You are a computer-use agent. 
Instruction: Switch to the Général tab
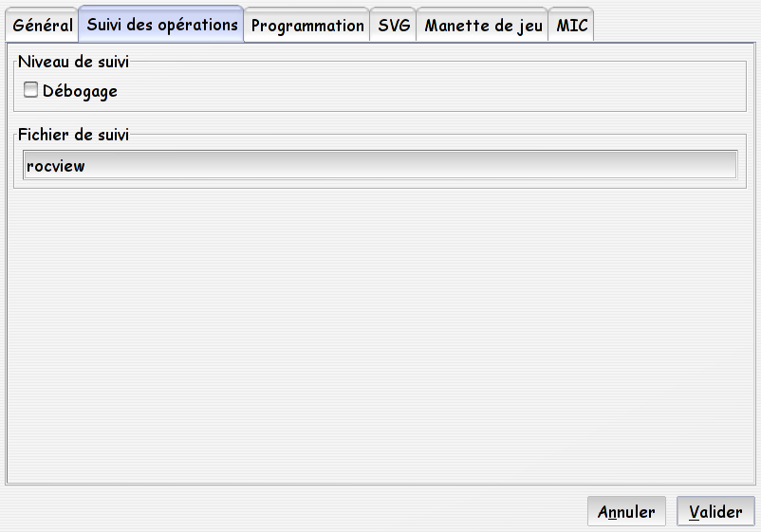point(42,25)
